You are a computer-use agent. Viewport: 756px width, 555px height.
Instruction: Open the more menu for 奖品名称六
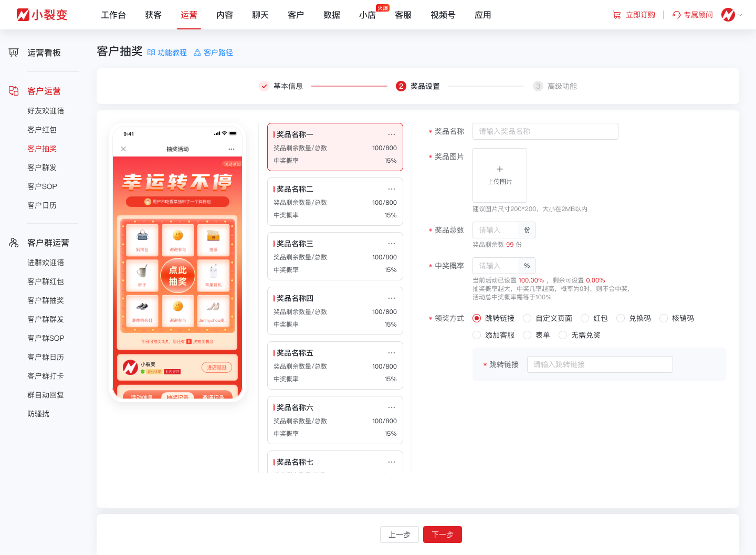click(x=392, y=407)
